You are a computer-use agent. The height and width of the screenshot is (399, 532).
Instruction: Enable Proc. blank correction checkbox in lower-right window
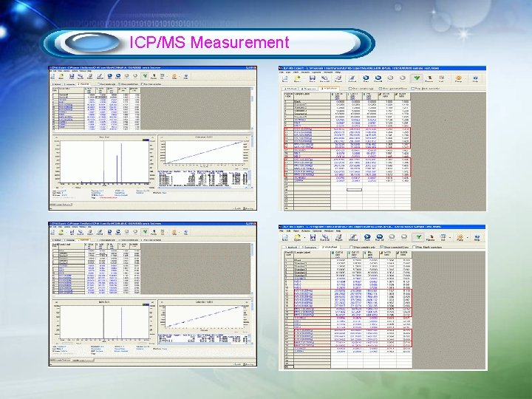414,247
